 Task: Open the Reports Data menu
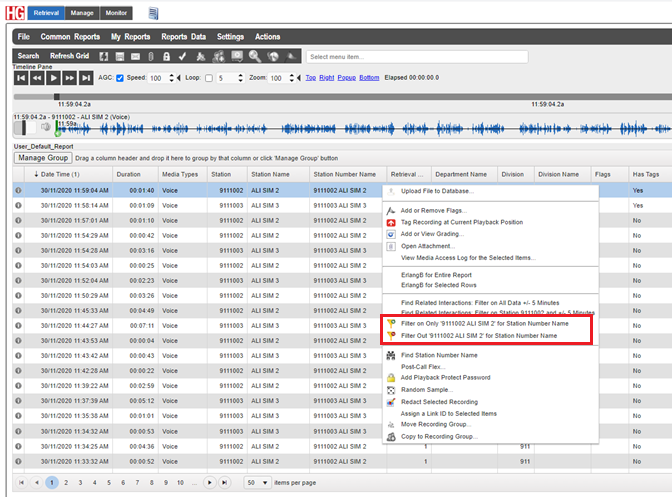(x=183, y=37)
